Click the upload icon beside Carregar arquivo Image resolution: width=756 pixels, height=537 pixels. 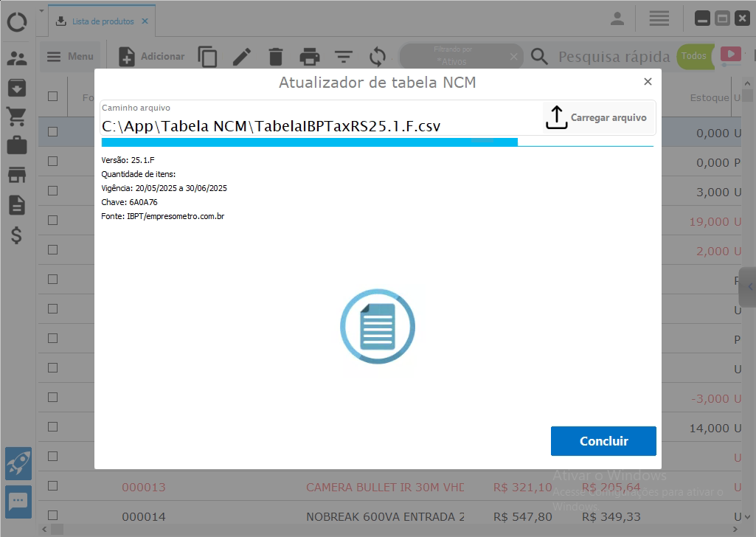556,118
